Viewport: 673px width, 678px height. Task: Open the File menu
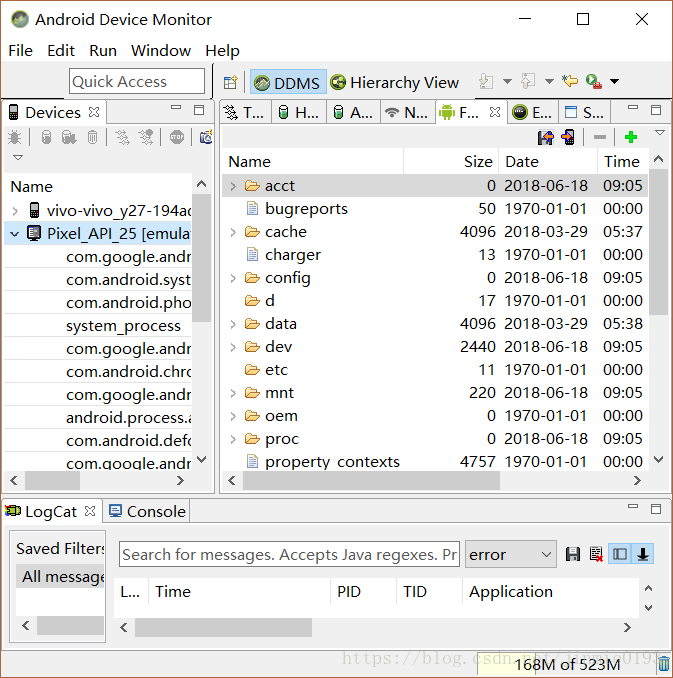click(x=20, y=51)
